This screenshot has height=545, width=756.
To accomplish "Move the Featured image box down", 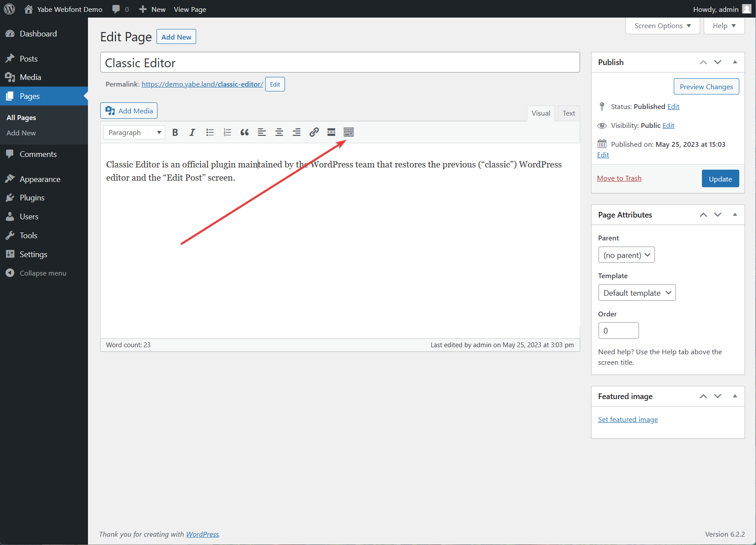I will point(718,396).
